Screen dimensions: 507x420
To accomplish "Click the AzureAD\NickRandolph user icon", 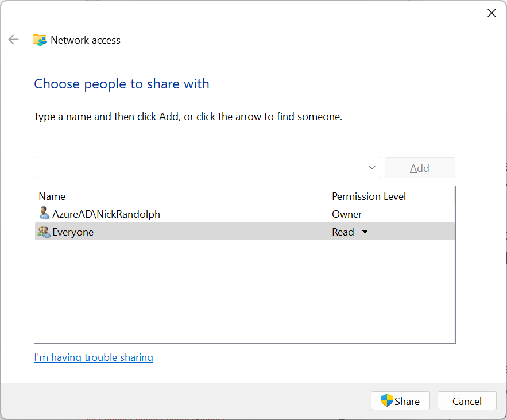I will [44, 214].
